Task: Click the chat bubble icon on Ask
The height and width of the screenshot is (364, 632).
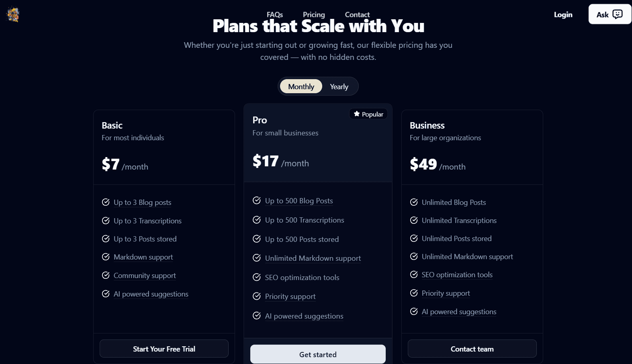Action: click(618, 14)
